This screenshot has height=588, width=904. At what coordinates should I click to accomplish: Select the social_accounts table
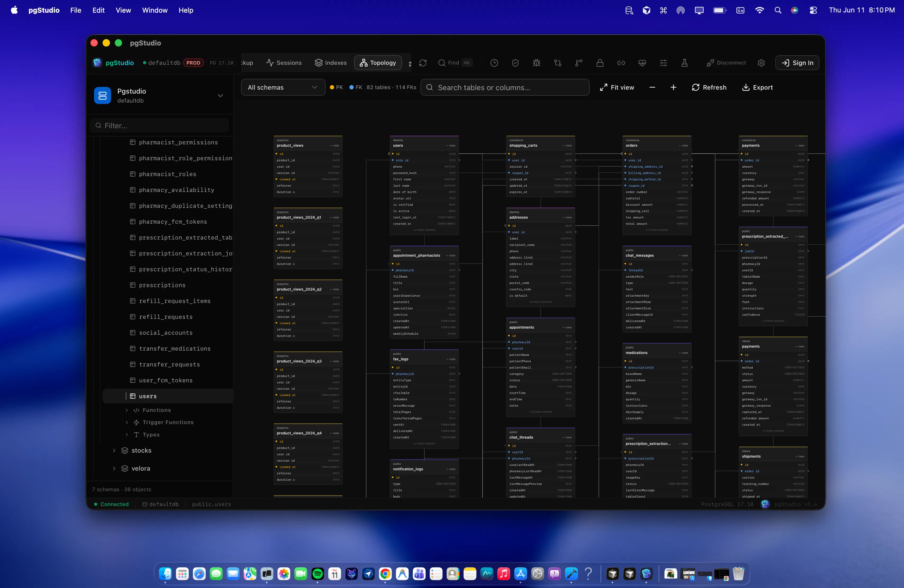pyautogui.click(x=162, y=333)
